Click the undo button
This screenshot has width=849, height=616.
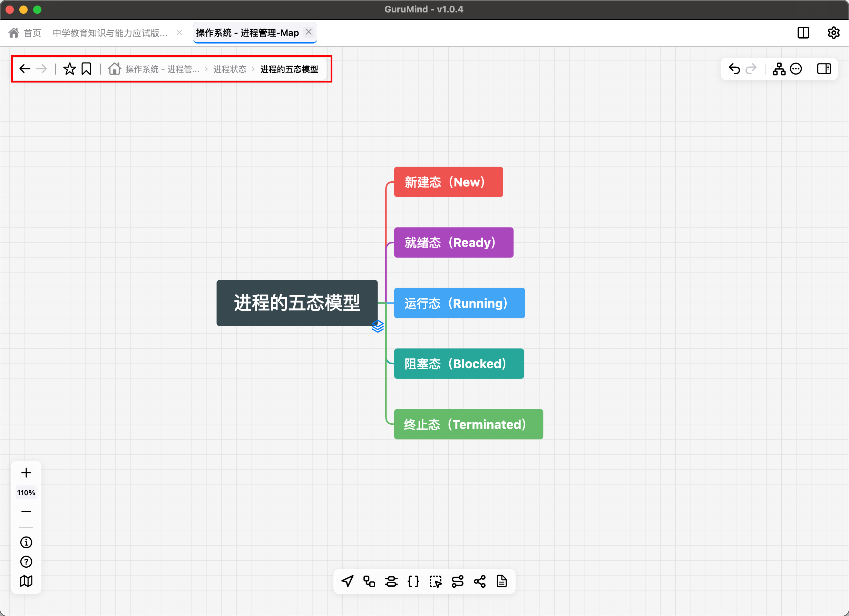pos(734,69)
